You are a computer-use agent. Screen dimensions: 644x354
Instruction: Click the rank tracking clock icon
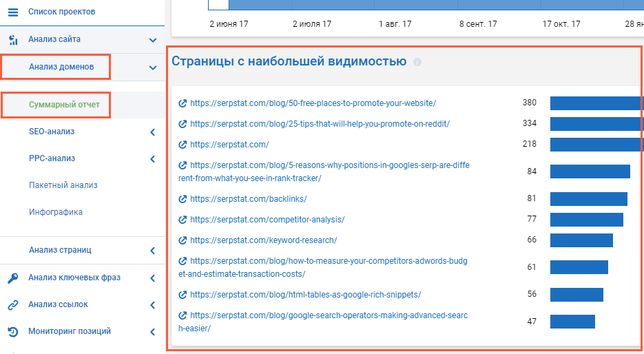click(13, 332)
